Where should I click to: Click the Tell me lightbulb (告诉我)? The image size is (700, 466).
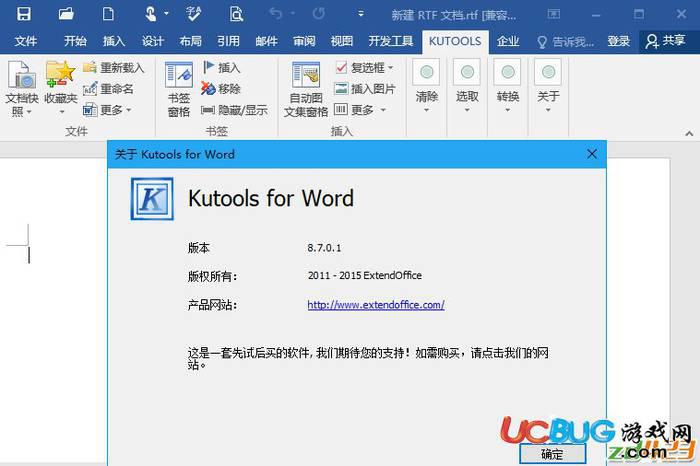(x=565, y=42)
